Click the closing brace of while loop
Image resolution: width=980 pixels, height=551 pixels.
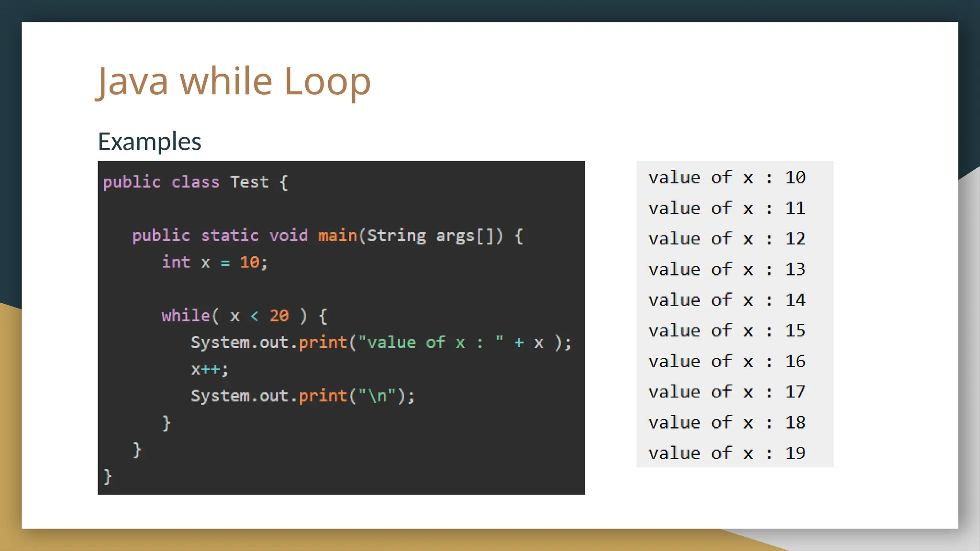click(x=166, y=423)
